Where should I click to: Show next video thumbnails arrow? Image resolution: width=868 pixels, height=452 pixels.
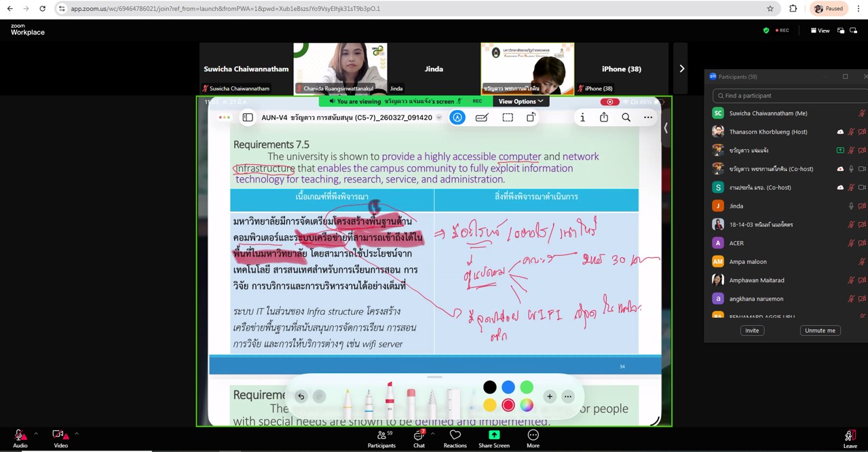(x=681, y=69)
